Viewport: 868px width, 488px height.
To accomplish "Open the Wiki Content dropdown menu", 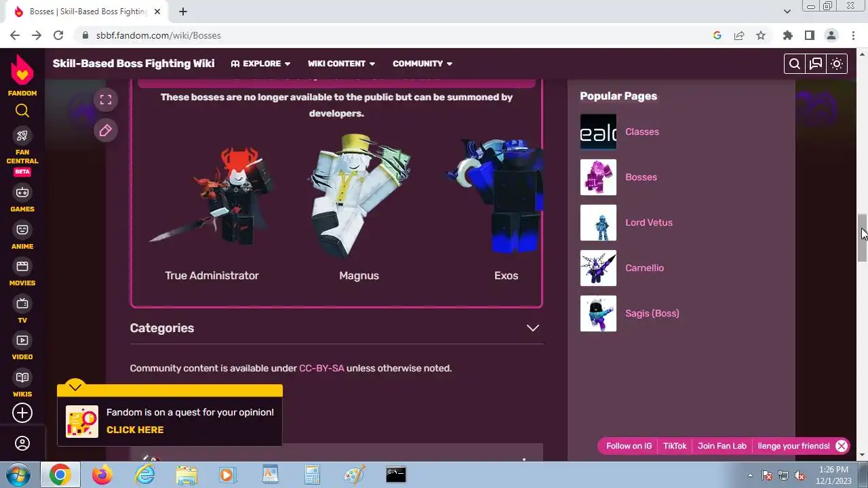I will point(341,64).
